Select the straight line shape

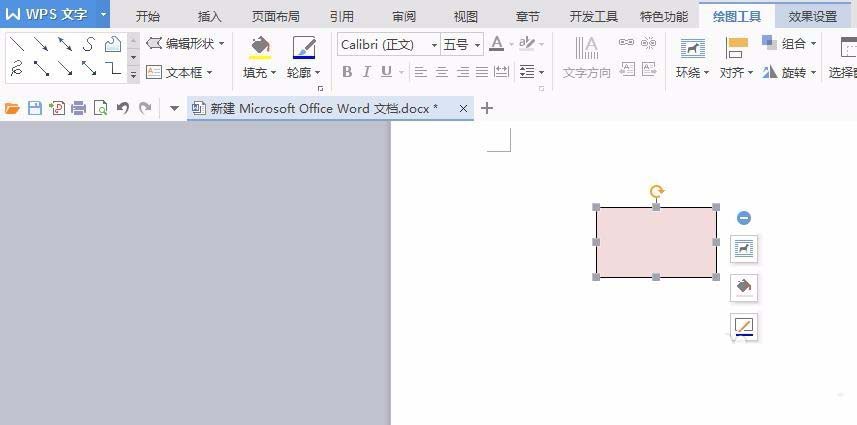tap(17, 44)
